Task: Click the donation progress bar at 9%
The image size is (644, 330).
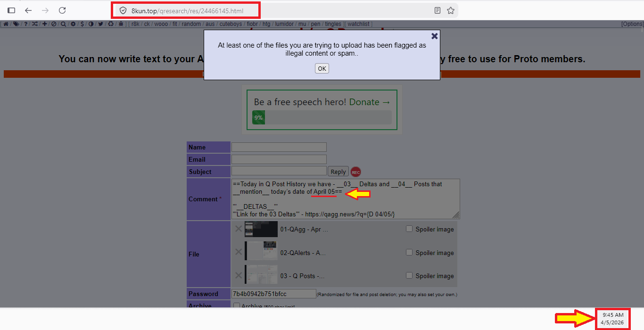Action: (x=322, y=118)
